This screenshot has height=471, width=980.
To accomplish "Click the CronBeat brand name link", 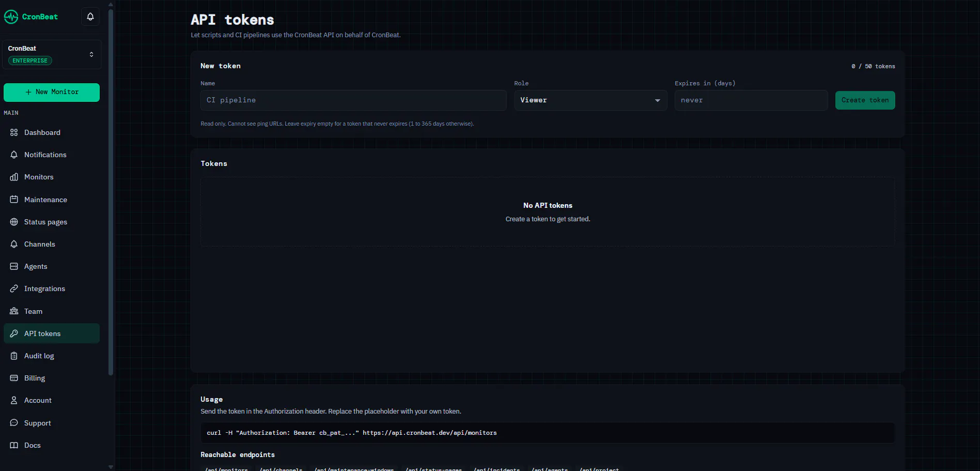I will point(40,17).
